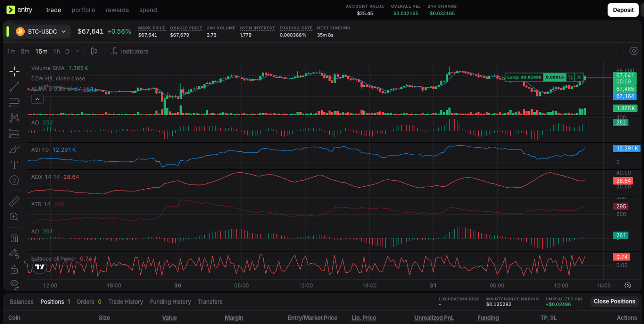Switch to the Orders tab

(x=89, y=302)
